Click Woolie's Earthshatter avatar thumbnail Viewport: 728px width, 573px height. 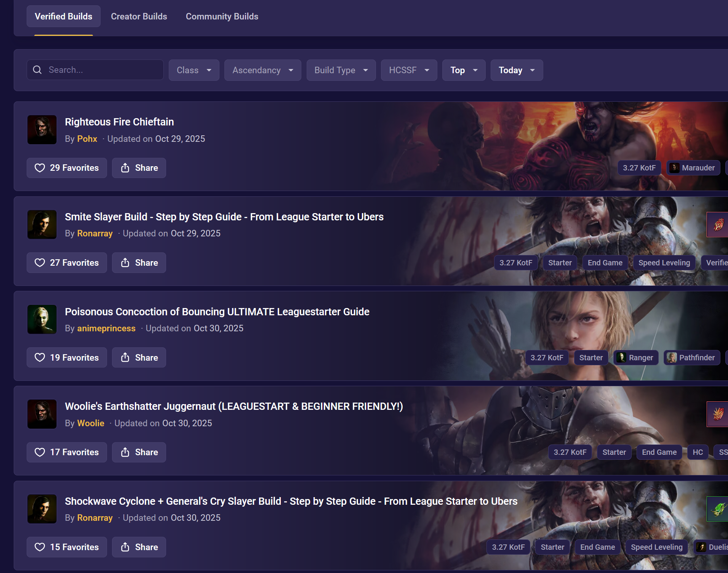[x=42, y=414]
